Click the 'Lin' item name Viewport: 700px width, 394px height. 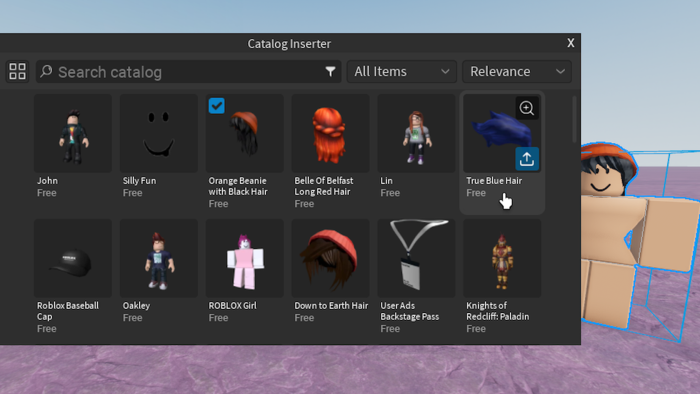387,181
